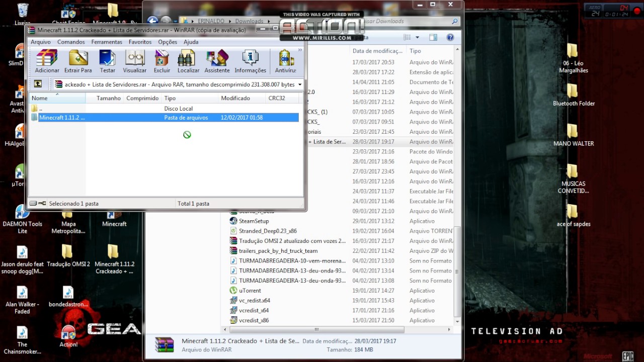This screenshot has width=644, height=362.
Task: Click Minecraft 1.11.2 Crackeado desktop folder
Action: pyautogui.click(x=114, y=259)
